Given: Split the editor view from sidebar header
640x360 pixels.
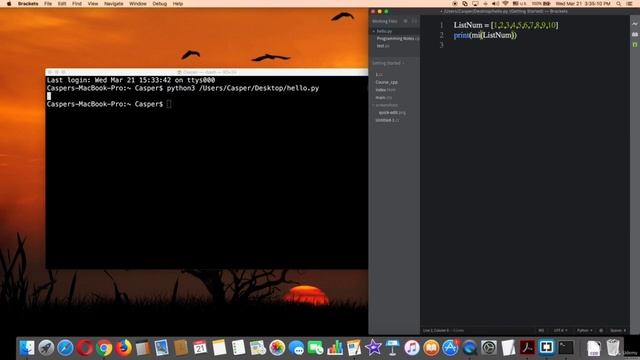Looking at the screenshot, I should pyautogui.click(x=414, y=21).
